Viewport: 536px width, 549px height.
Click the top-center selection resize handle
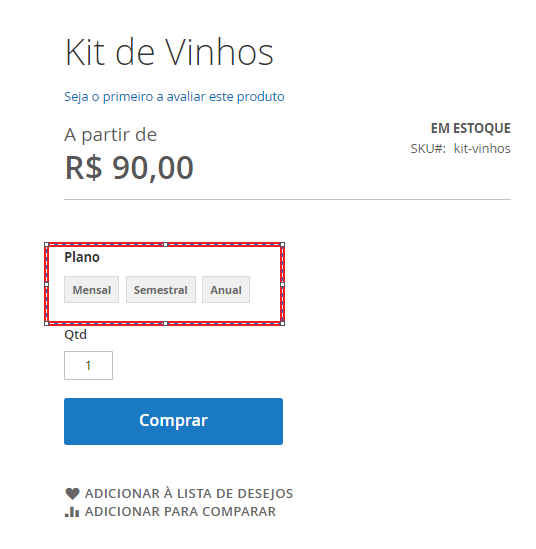[x=166, y=244]
